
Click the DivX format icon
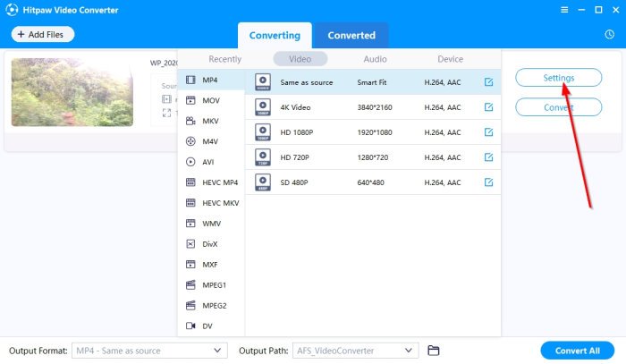point(190,244)
